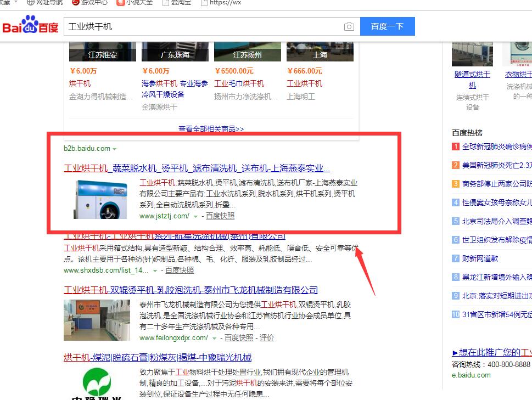Click the www.feilongxdjx.com/ URL text
This screenshot has width=532, height=400.
[173, 337]
